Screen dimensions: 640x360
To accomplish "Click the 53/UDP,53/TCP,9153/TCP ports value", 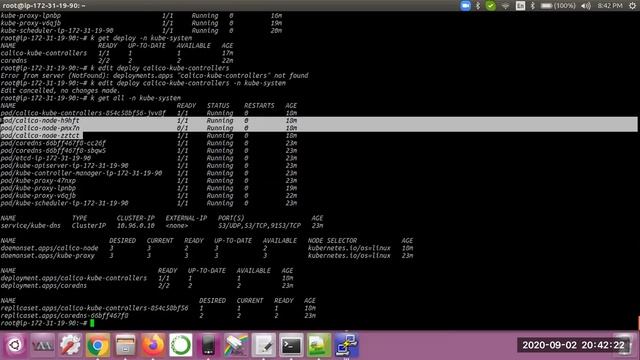I will point(259,226).
